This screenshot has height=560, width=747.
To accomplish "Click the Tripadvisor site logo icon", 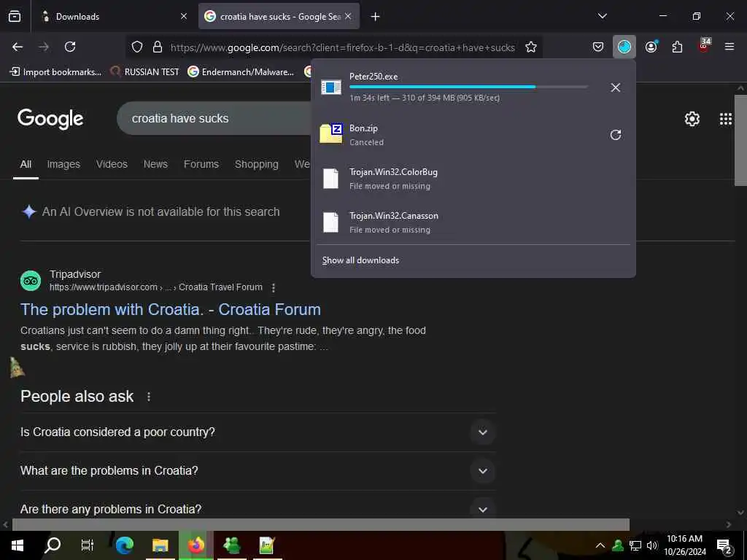I will pyautogui.click(x=31, y=281).
